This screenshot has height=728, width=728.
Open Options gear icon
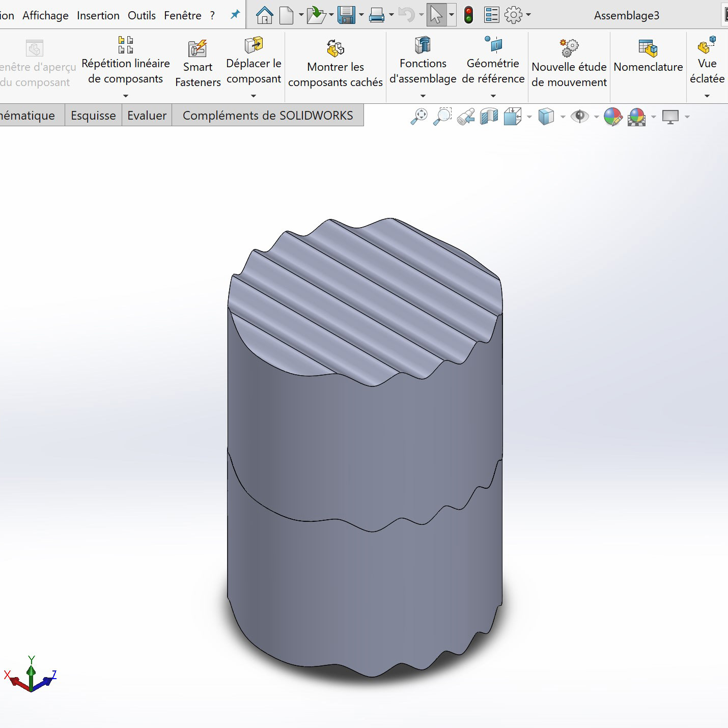point(513,15)
